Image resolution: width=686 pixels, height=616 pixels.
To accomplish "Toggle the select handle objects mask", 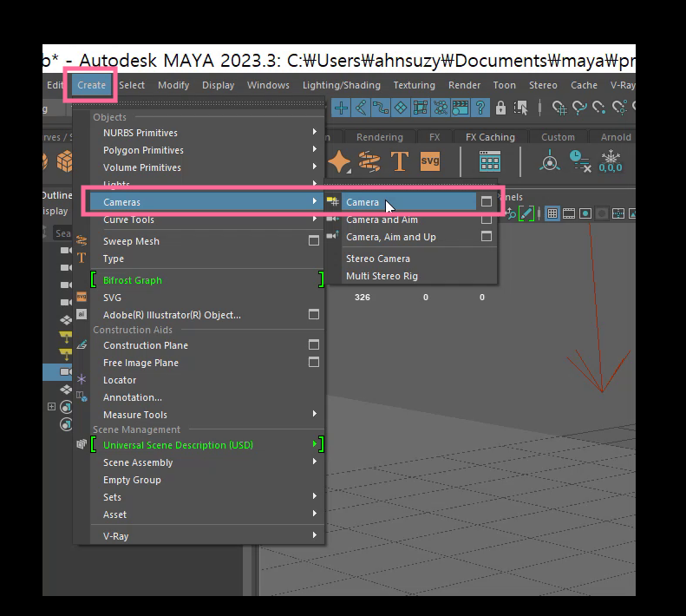I will coord(341,108).
